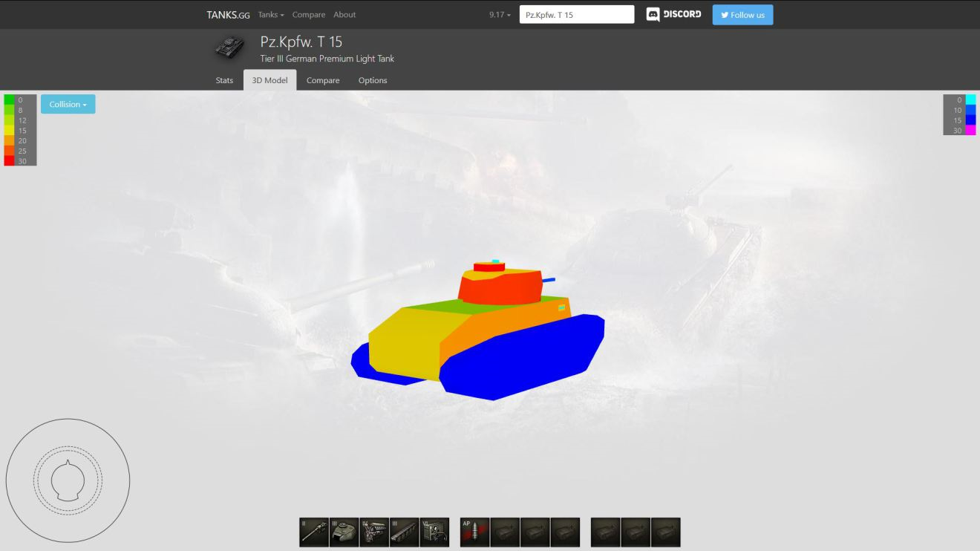Open the Collision mode dropdown
The image size is (980, 551).
pyautogui.click(x=68, y=105)
